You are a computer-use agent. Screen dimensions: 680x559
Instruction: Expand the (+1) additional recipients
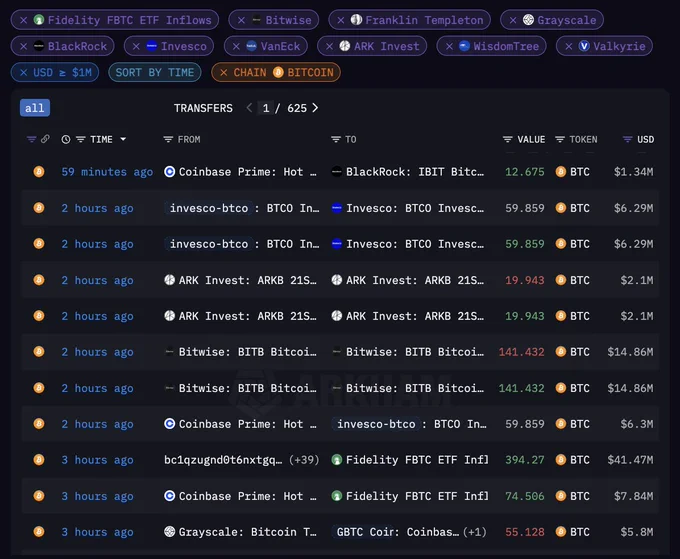474,532
